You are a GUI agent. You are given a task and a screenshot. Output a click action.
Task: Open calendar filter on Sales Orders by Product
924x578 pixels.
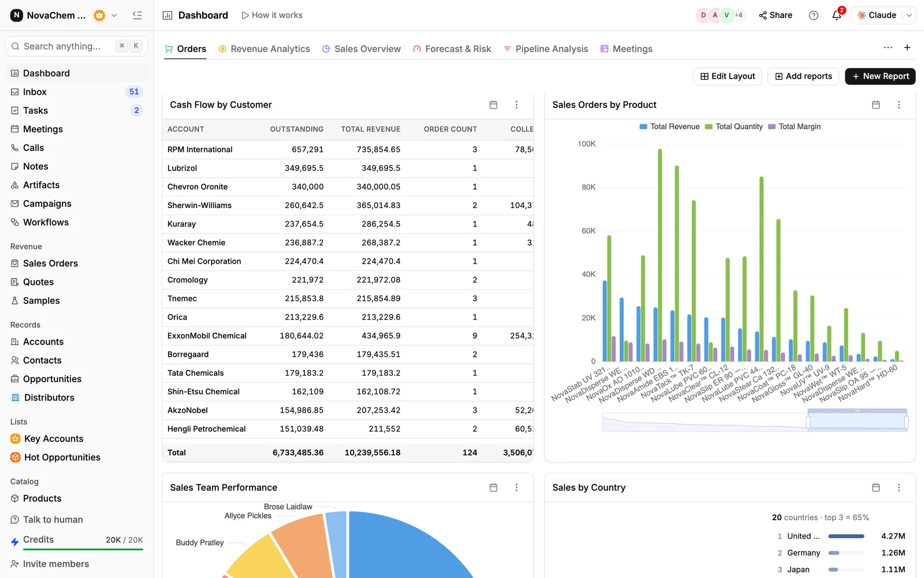(875, 105)
